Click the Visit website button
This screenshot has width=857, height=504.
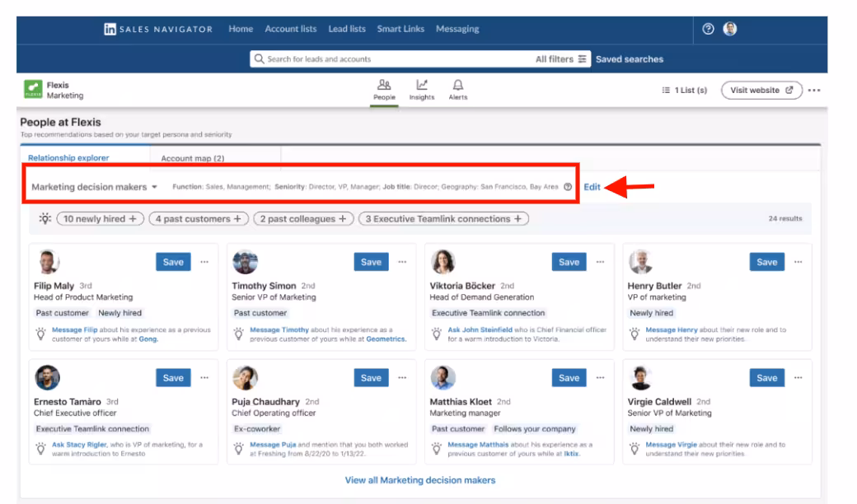pyautogui.click(x=761, y=91)
